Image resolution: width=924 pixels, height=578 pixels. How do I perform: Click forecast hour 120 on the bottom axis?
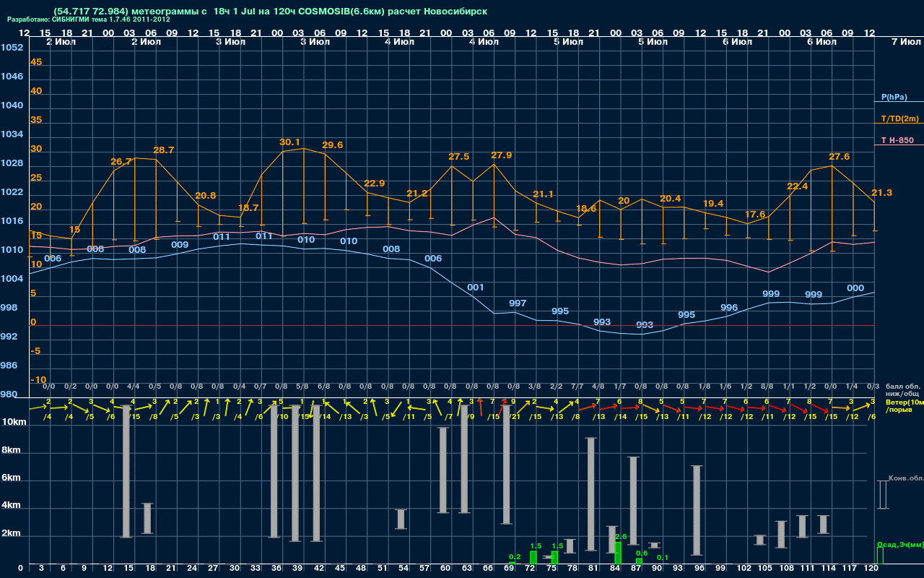pos(871,569)
